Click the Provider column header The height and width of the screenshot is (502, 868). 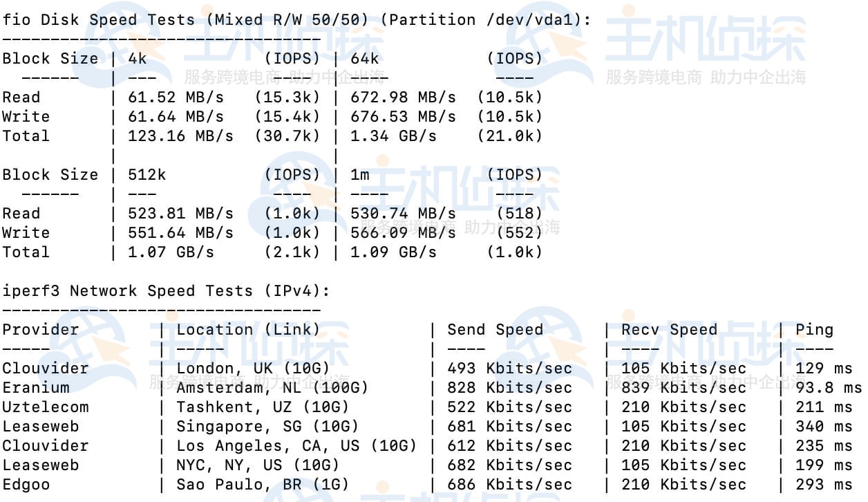pyautogui.click(x=40, y=330)
